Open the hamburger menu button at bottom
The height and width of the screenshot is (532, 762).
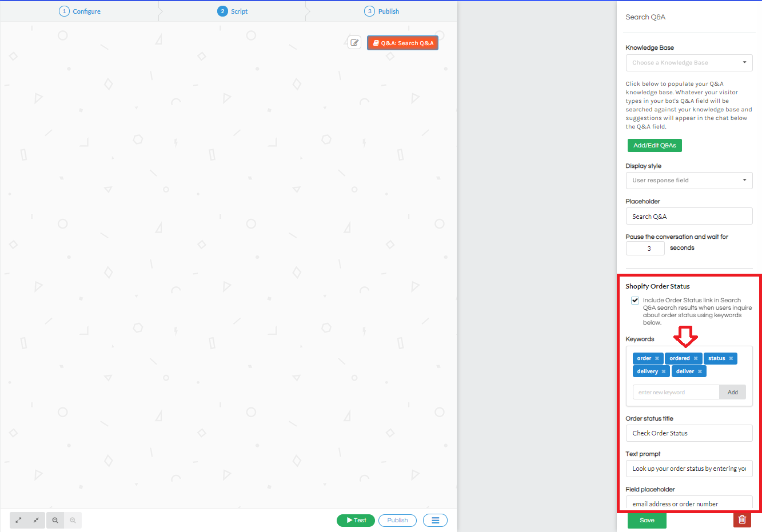coord(435,521)
